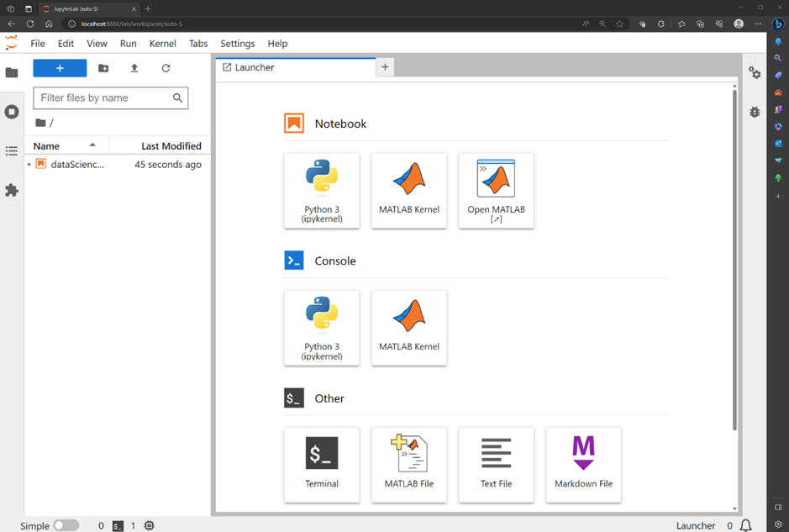Image resolution: width=789 pixels, height=532 pixels.
Task: Click the blue New Launcher button
Action: (x=60, y=68)
